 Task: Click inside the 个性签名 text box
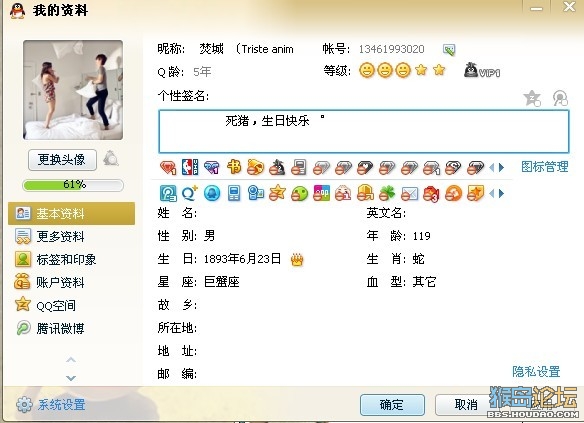tap(364, 131)
